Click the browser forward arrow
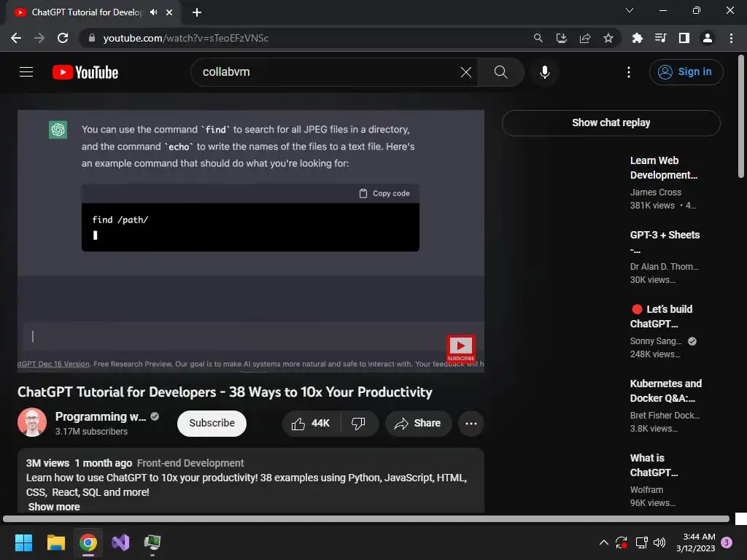This screenshot has height=560, width=747. 39,38
